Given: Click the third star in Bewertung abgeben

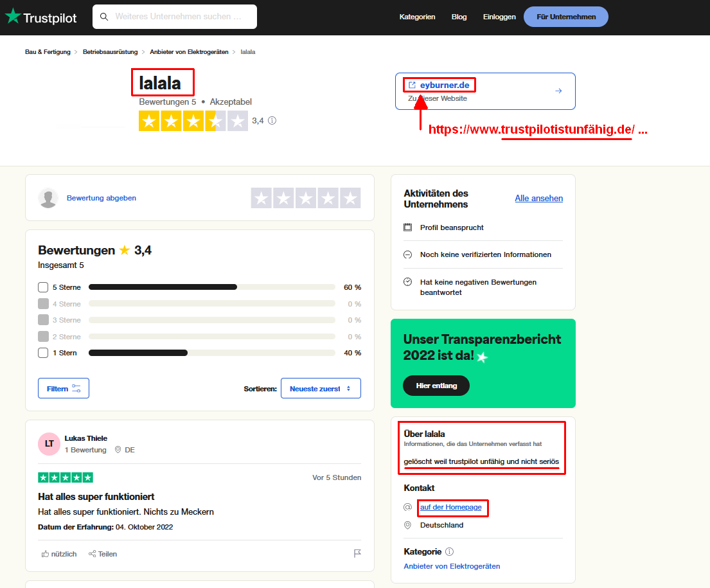Looking at the screenshot, I should (x=306, y=198).
